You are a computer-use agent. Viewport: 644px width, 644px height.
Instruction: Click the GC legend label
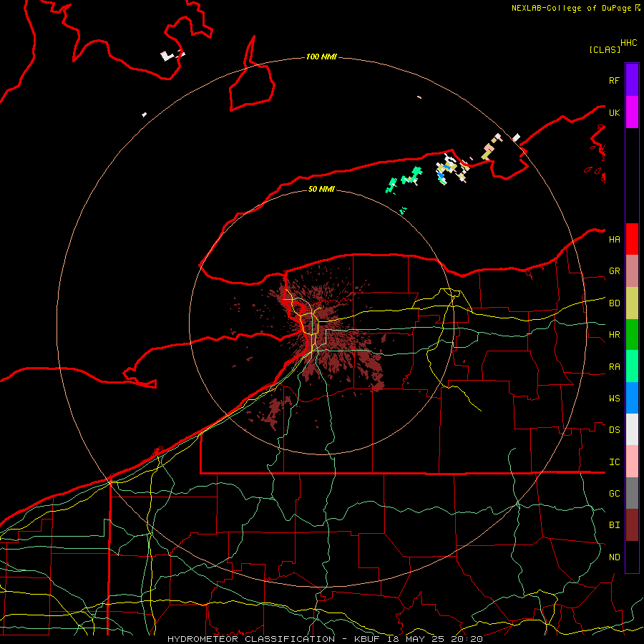point(614,494)
